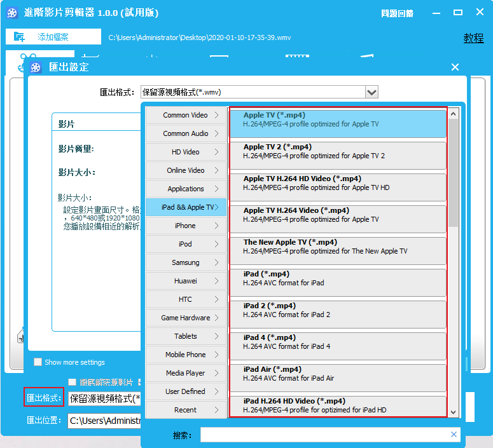Expand the Common Video category
Screen dimensions: 493x448
(x=186, y=115)
